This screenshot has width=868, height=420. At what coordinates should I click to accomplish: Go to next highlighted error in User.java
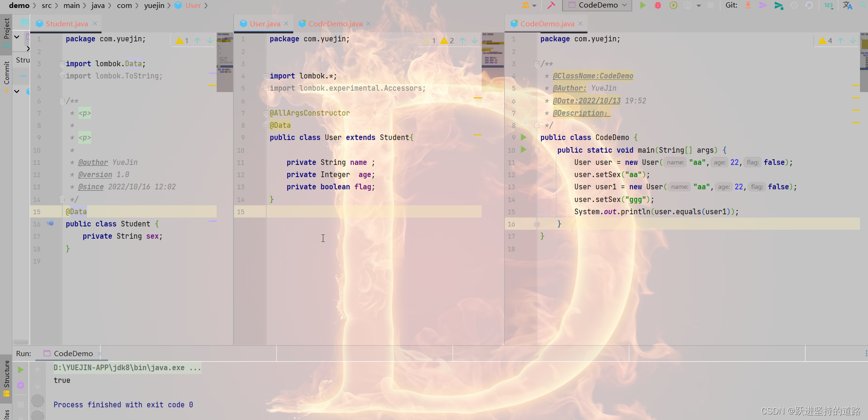475,40
